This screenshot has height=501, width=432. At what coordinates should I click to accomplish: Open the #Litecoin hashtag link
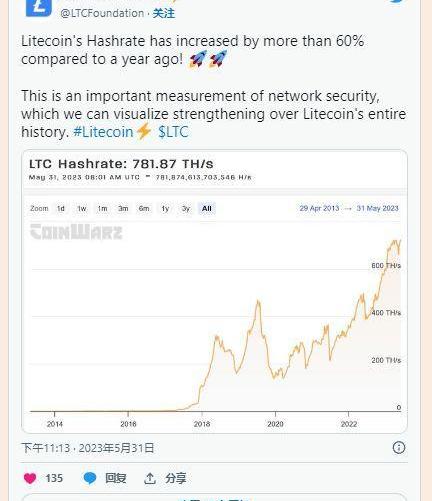coord(103,132)
